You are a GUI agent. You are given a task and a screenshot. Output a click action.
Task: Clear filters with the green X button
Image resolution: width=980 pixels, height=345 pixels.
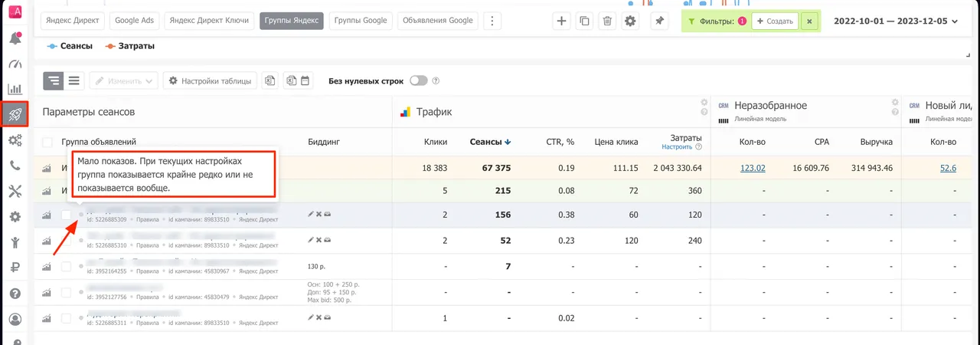(809, 21)
